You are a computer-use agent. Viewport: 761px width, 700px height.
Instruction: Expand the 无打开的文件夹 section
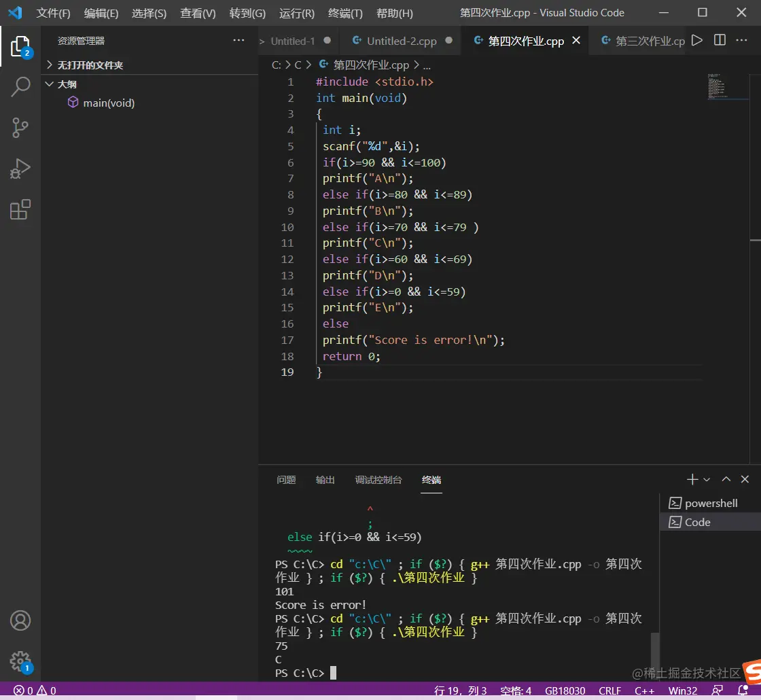[90, 65]
